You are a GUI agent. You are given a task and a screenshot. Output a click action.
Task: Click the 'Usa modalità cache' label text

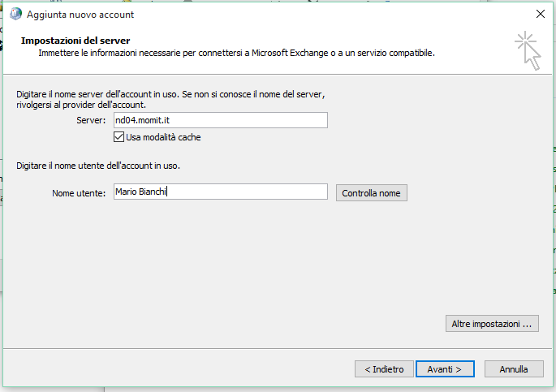coord(163,137)
